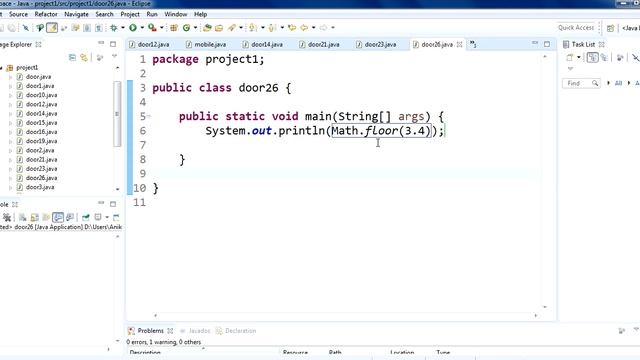
Task: Show hidden editor tabs list
Action: coord(473,44)
